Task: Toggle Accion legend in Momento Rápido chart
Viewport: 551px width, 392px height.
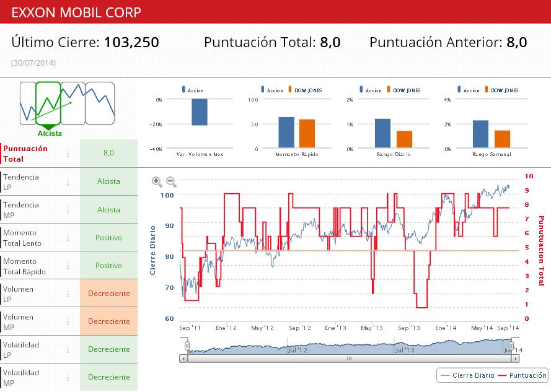Action: pyautogui.click(x=272, y=90)
